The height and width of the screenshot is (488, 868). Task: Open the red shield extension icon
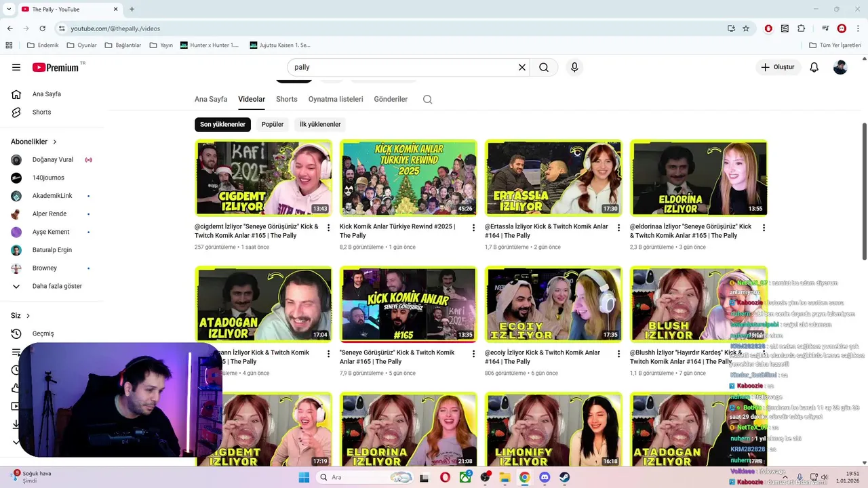point(768,28)
